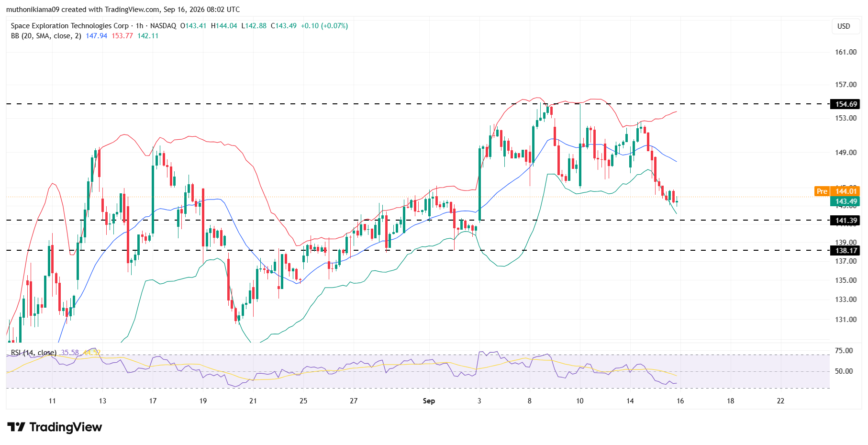Screen dimensions: 868x445
Task: Select the 141.39 horizontal line price label
Action: [846, 221]
